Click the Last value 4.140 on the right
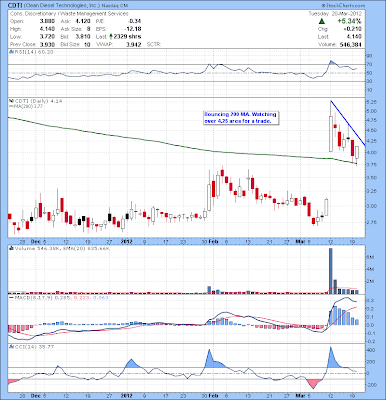The height and width of the screenshot is (400, 386). tap(355, 37)
